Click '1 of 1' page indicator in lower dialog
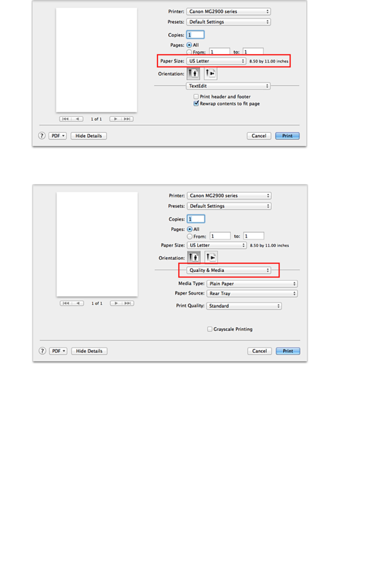 97,303
